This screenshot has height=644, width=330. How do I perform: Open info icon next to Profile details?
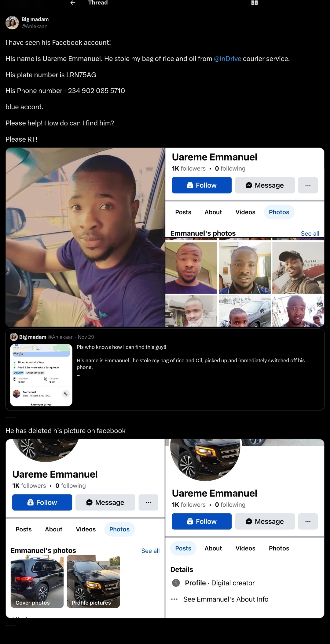pos(176,583)
